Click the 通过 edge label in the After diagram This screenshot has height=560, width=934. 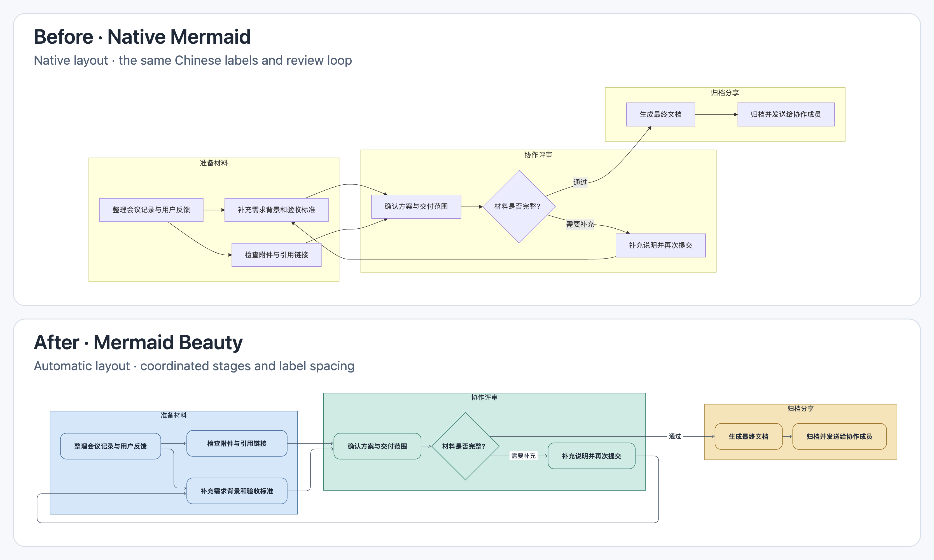click(675, 436)
